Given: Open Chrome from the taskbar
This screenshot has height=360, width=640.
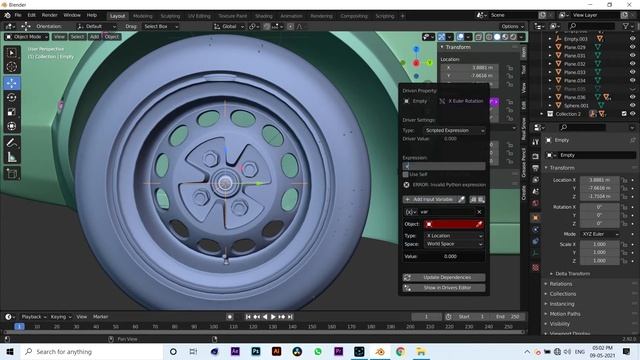Looking at the screenshot, I should (x=400, y=351).
